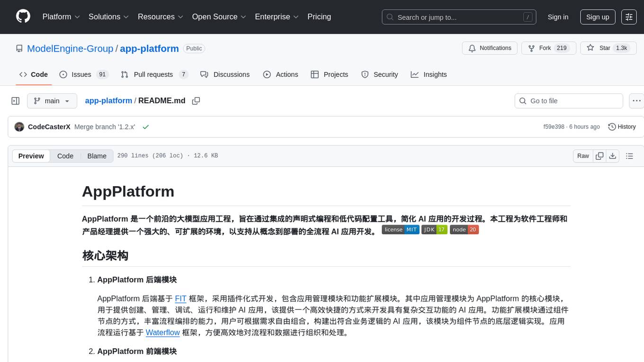Screen dimensions: 644x362
Task: Collapse the file tree side panel
Action: coord(16,101)
